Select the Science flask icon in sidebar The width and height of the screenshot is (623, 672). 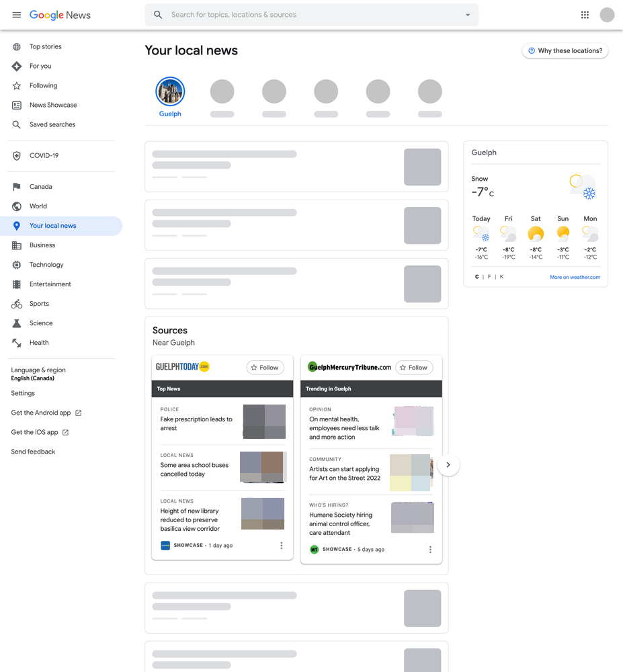tap(16, 323)
